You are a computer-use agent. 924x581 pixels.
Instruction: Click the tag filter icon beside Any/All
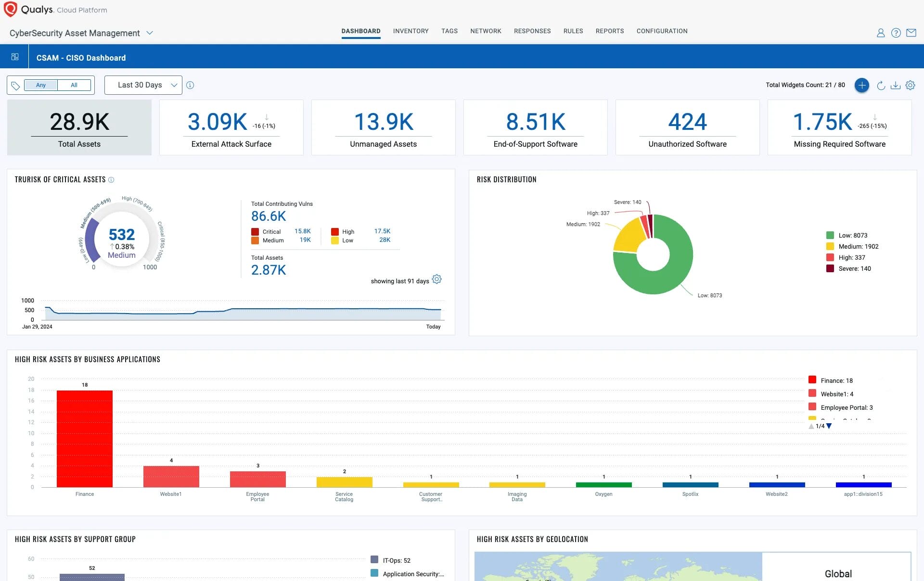click(x=16, y=85)
